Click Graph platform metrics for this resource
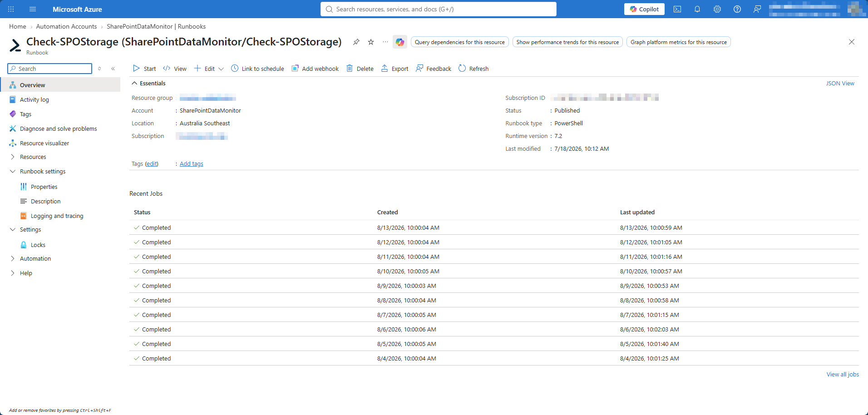This screenshot has height=415, width=868. 679,42
